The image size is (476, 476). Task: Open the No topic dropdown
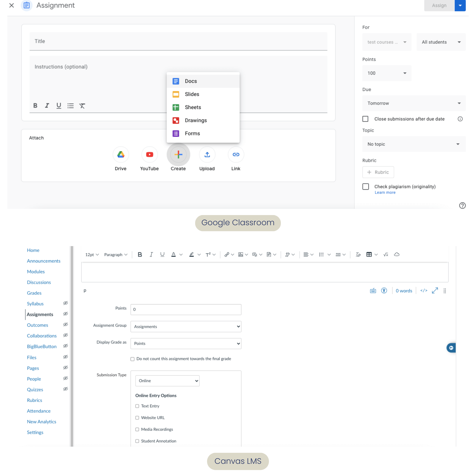point(414,144)
